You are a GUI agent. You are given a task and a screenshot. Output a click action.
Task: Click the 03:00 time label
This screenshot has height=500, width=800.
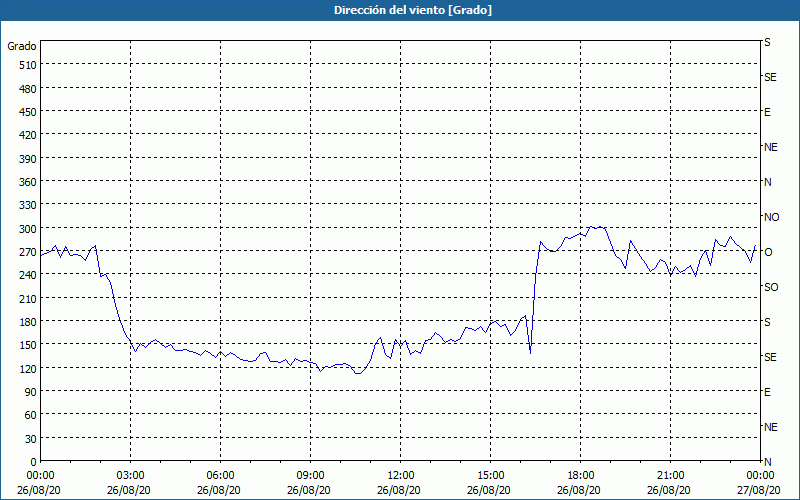pos(131,476)
